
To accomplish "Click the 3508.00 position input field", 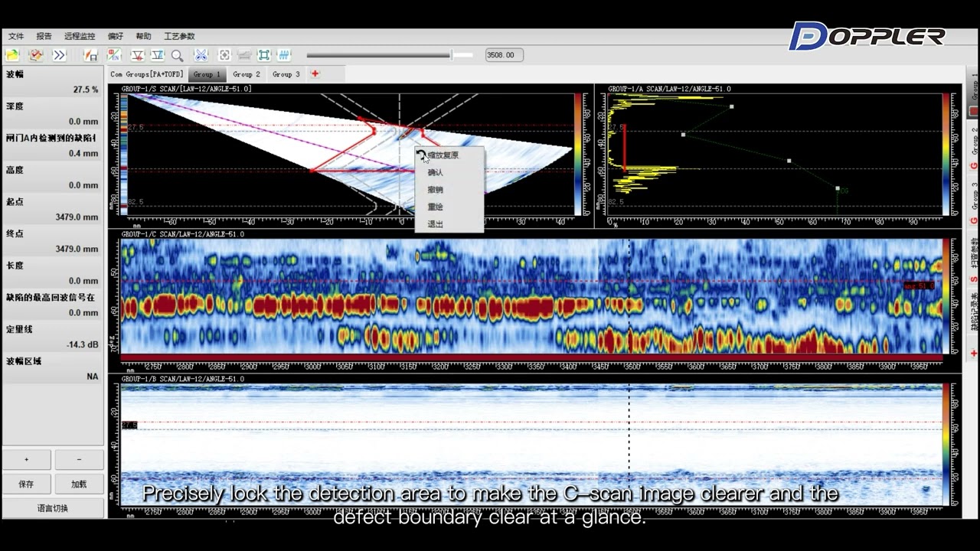I will (x=505, y=55).
